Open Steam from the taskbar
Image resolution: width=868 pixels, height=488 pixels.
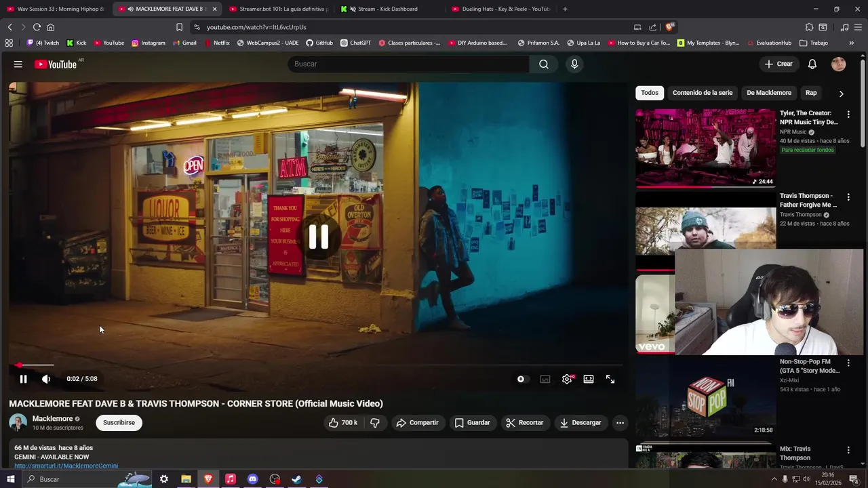[297, 479]
